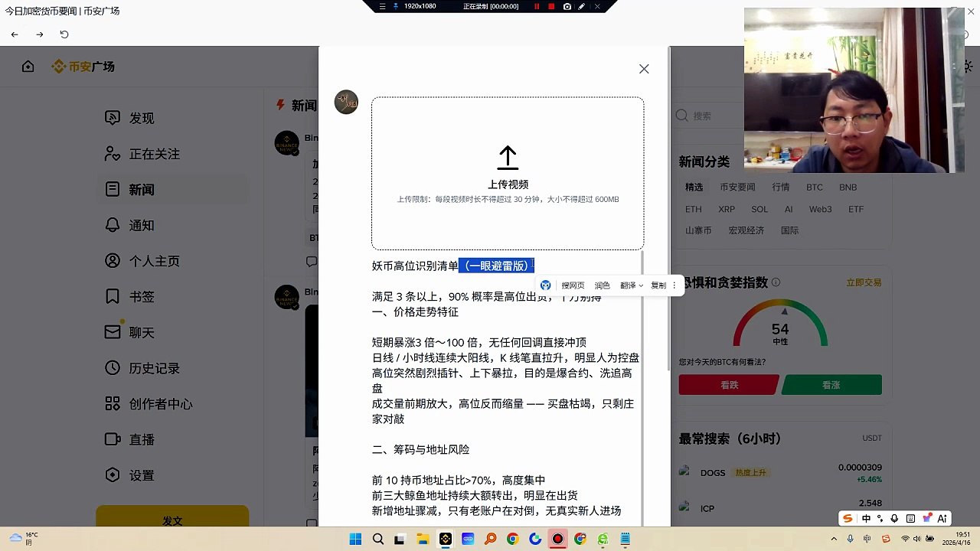Image resolution: width=980 pixels, height=551 pixels.
Task: Select the SOL category tab
Action: [759, 209]
